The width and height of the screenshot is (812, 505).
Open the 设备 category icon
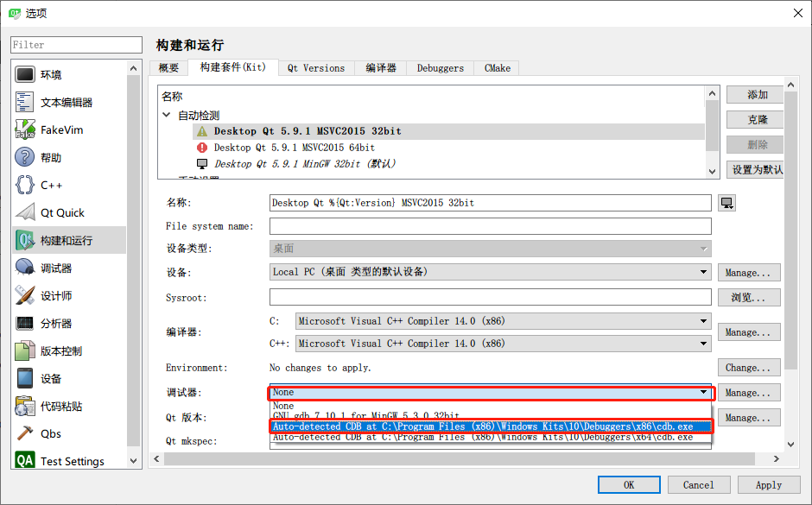click(x=25, y=378)
